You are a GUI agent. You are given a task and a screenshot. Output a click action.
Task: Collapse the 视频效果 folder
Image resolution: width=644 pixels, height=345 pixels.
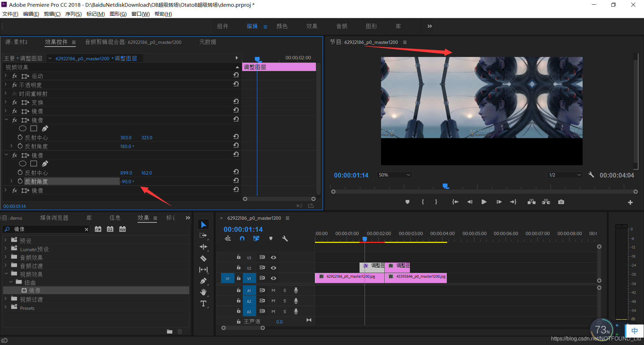point(6,274)
